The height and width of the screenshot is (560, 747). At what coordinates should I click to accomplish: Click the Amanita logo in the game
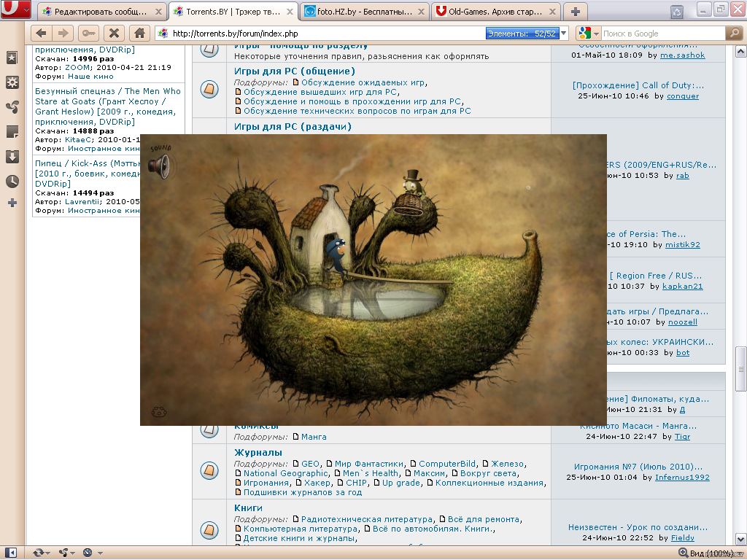[158, 411]
